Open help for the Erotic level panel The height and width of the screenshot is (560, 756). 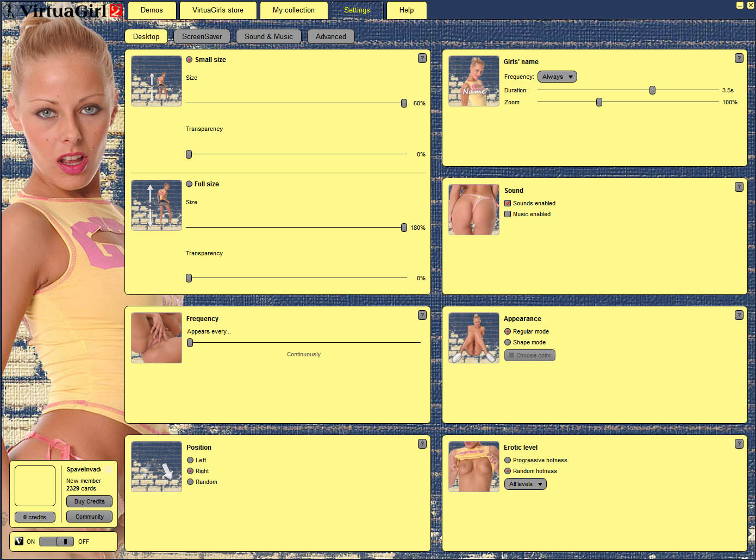pos(739,444)
